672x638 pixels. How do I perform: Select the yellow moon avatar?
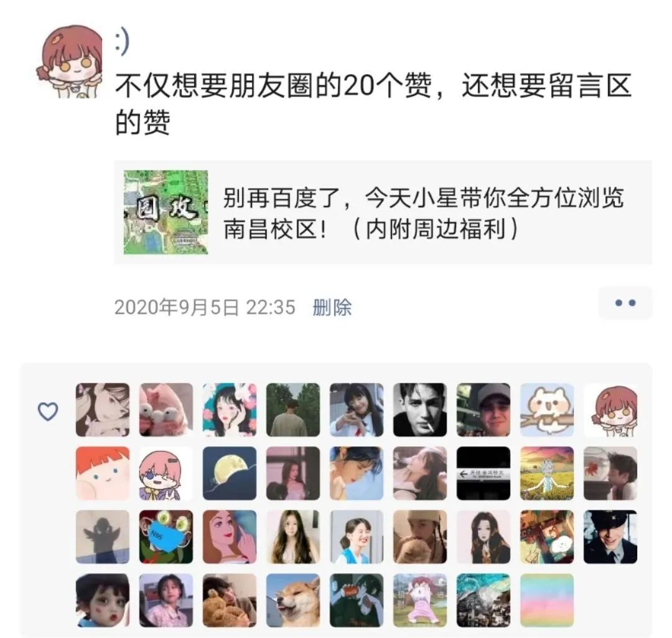pyautogui.click(x=230, y=473)
